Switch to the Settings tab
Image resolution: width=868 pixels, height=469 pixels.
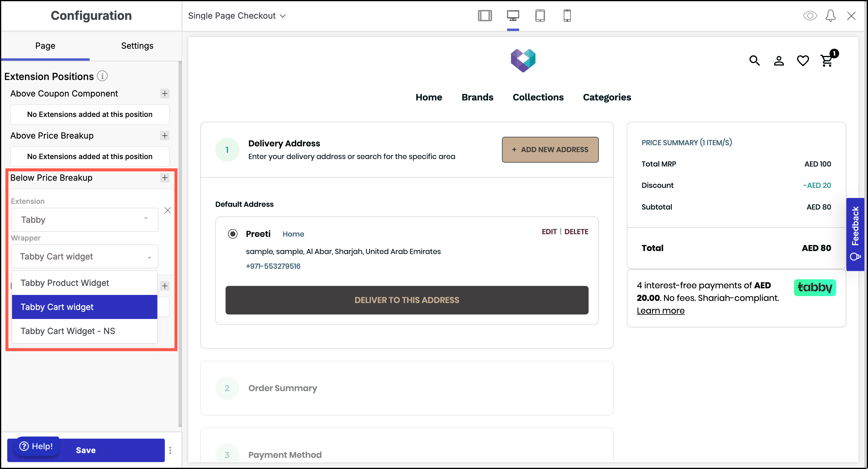pyautogui.click(x=137, y=46)
